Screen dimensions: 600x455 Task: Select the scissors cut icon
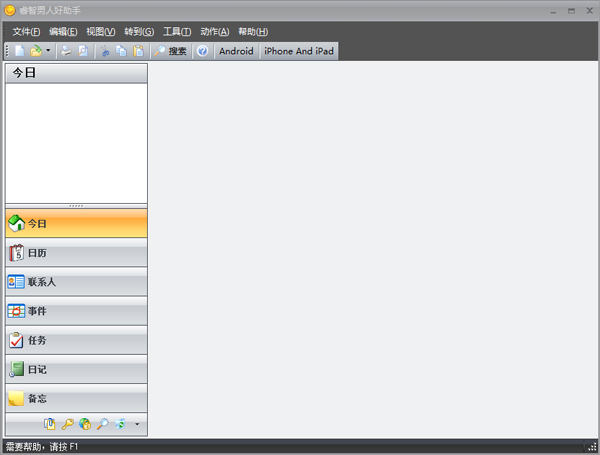click(104, 51)
